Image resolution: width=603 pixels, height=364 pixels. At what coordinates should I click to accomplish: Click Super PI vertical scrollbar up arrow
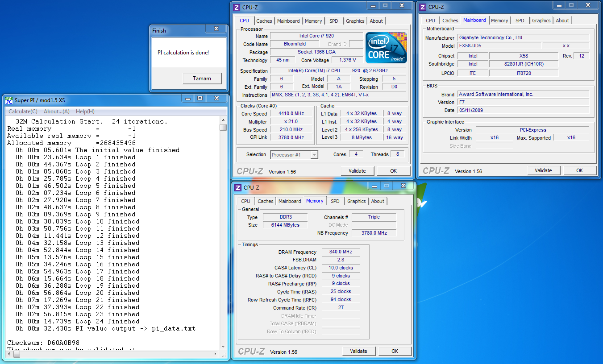224,120
